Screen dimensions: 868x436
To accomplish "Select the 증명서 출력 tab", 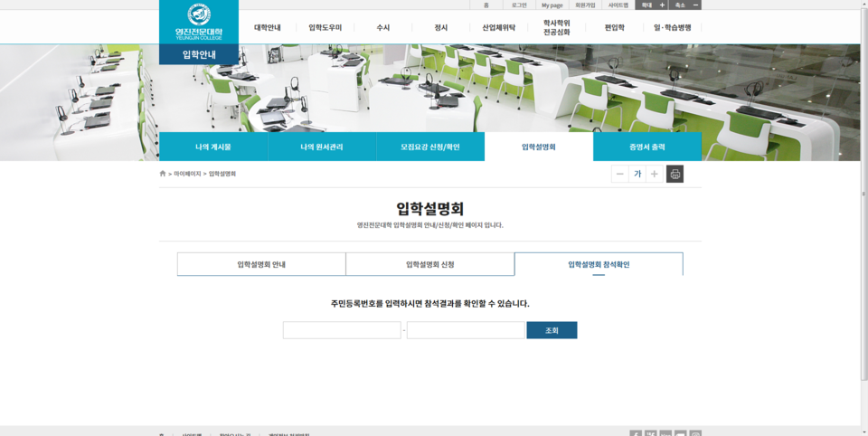I will (646, 147).
